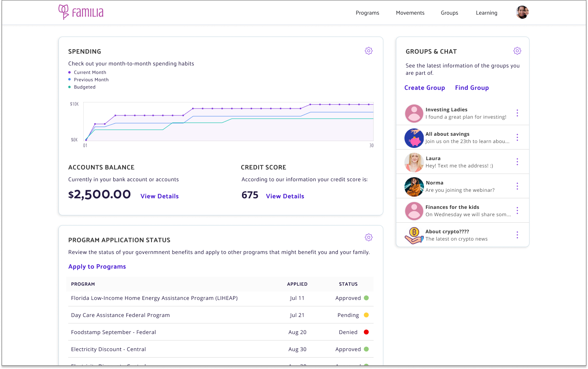Go to the Programs menu
This screenshot has width=588, height=369.
(367, 13)
